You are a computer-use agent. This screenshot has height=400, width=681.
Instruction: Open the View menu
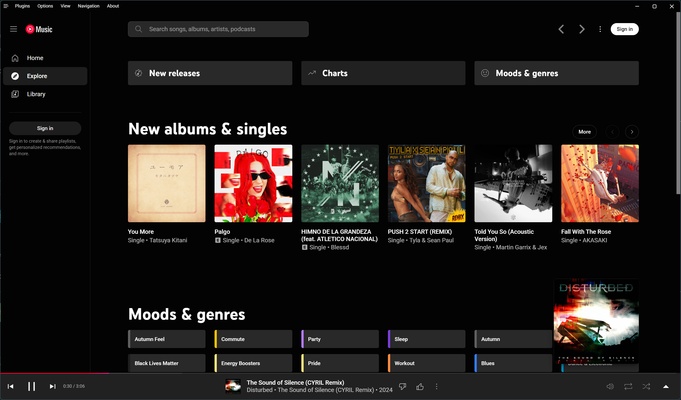pos(65,6)
